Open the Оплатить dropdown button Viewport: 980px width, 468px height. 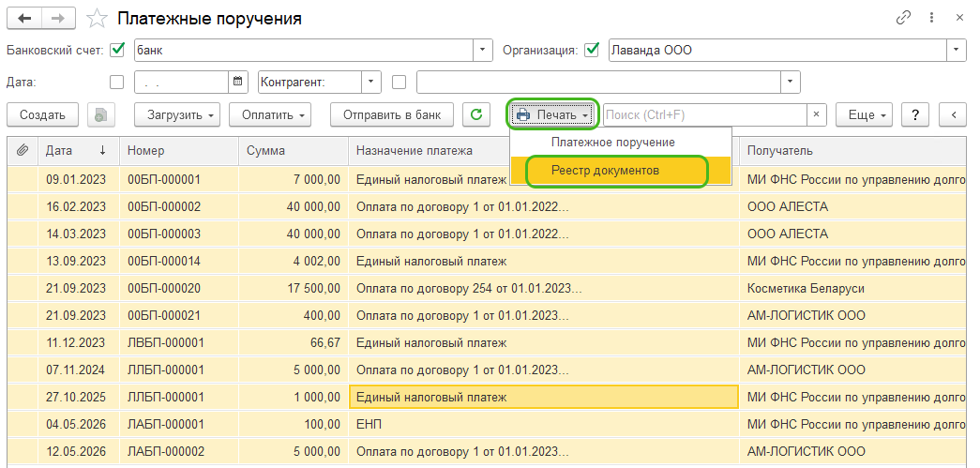click(x=270, y=115)
